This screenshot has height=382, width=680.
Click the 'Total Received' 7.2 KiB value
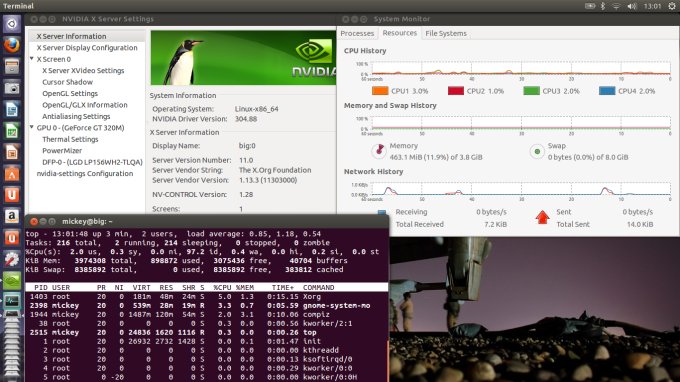coord(495,224)
